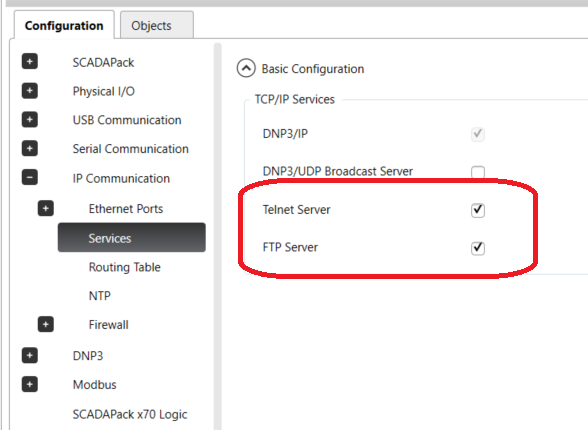Expand the SCADAPack tree node
Viewport: 588px width, 430px height.
click(30, 61)
